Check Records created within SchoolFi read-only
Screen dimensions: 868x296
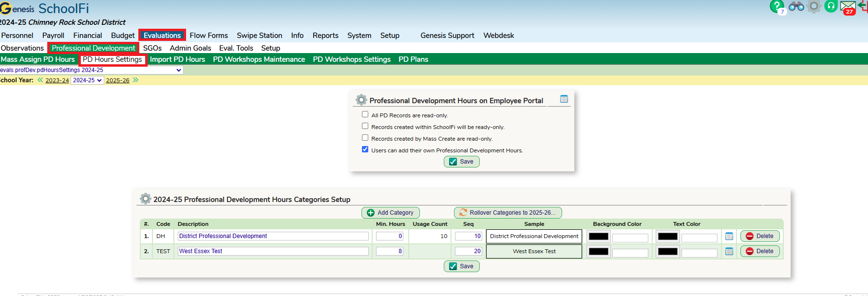coord(365,126)
